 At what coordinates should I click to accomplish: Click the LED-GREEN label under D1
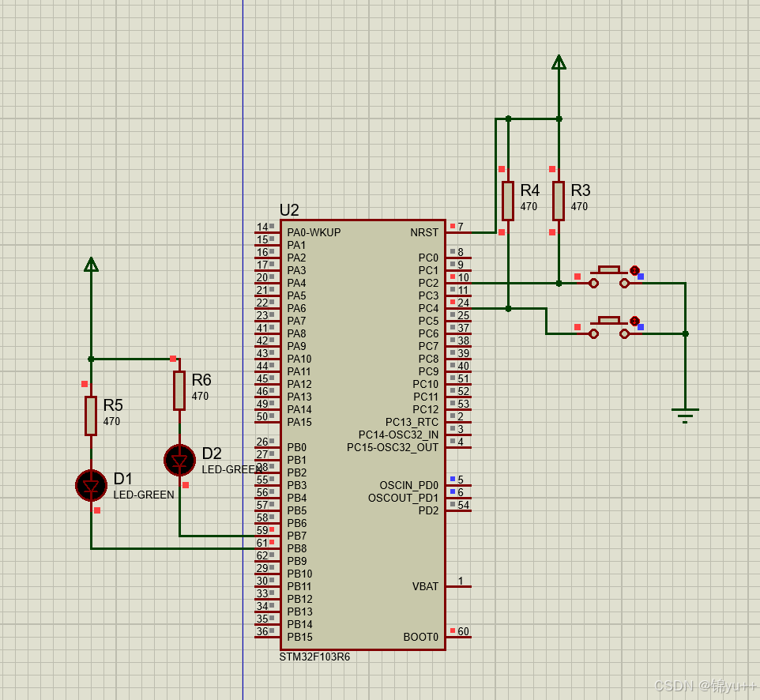pos(144,495)
